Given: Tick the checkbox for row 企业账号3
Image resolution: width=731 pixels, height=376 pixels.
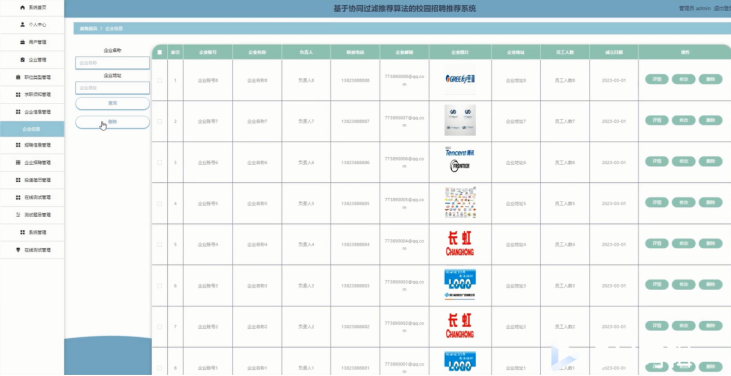Looking at the screenshot, I should click(x=160, y=286).
